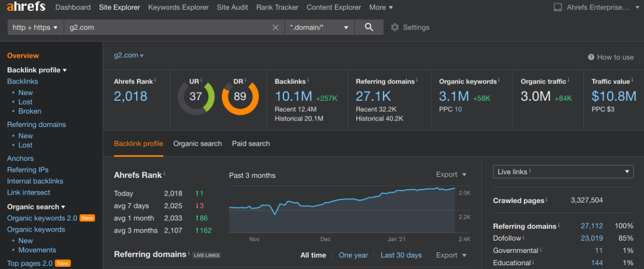Click the How to use help icon
The width and height of the screenshot is (644, 269).
pyautogui.click(x=591, y=57)
